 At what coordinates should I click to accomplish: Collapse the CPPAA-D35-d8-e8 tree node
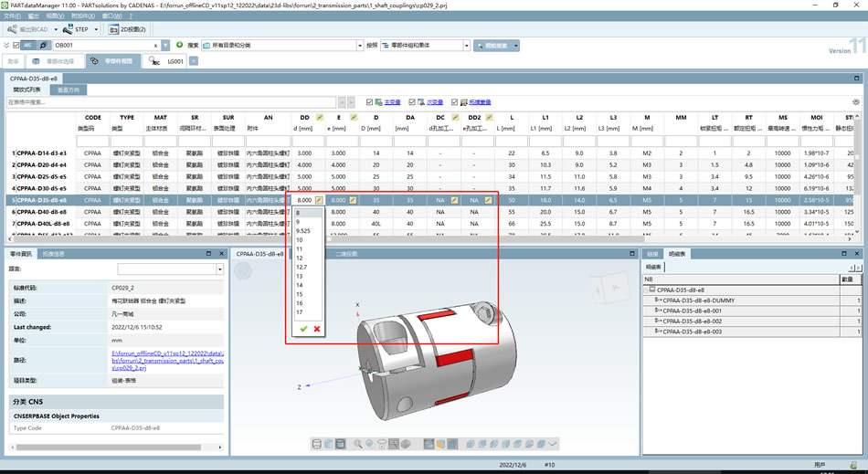click(x=645, y=290)
